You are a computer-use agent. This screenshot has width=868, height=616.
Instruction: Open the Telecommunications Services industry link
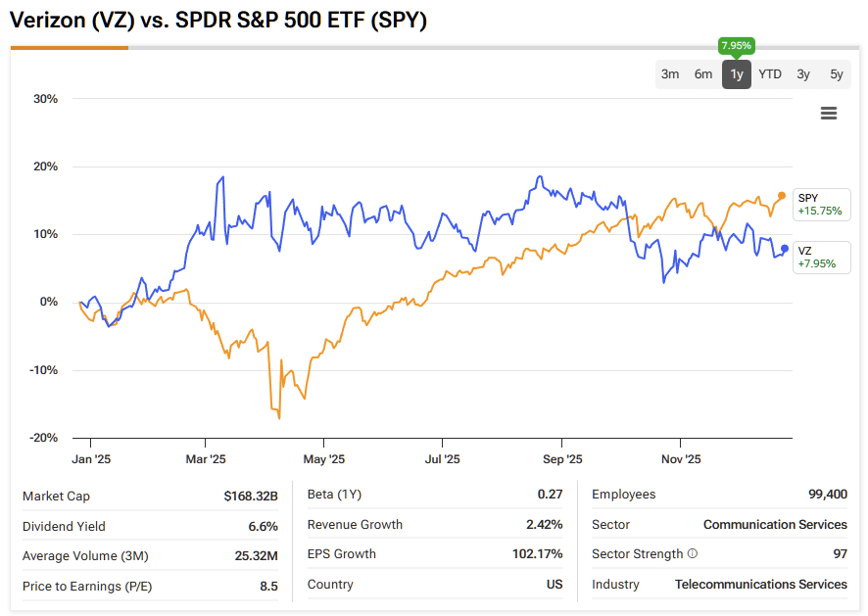click(x=761, y=585)
